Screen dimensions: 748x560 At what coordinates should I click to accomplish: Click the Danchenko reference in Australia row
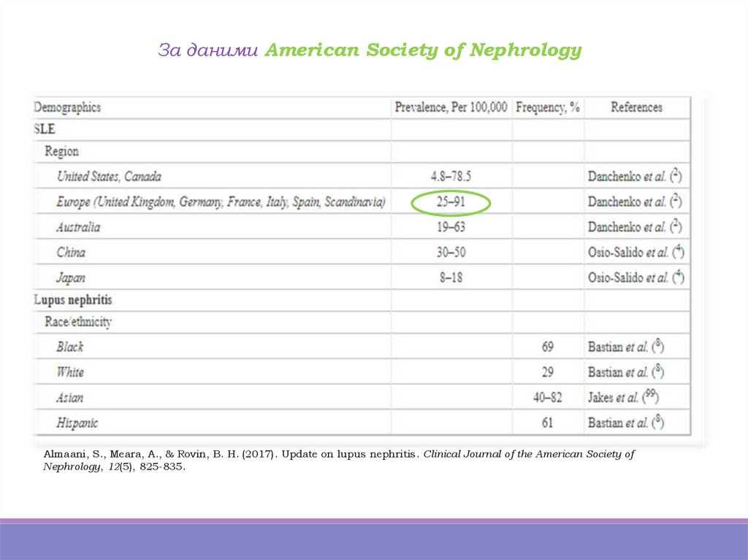(635, 226)
